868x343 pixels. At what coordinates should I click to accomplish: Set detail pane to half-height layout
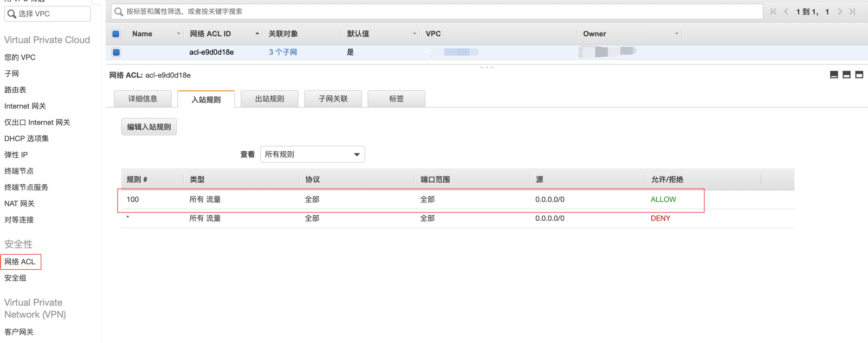tap(846, 75)
